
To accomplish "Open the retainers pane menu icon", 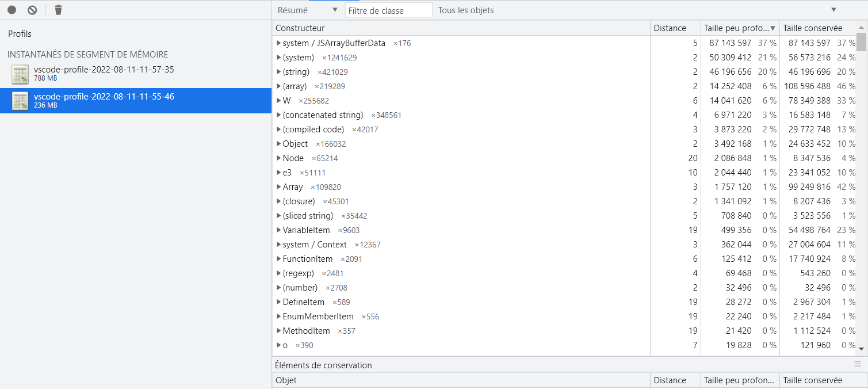I will (858, 364).
